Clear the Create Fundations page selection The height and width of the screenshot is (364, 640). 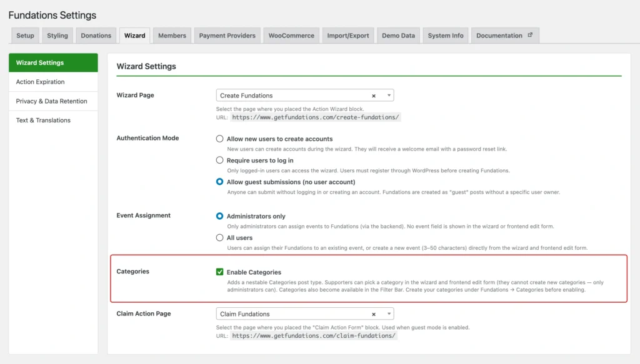(x=374, y=96)
